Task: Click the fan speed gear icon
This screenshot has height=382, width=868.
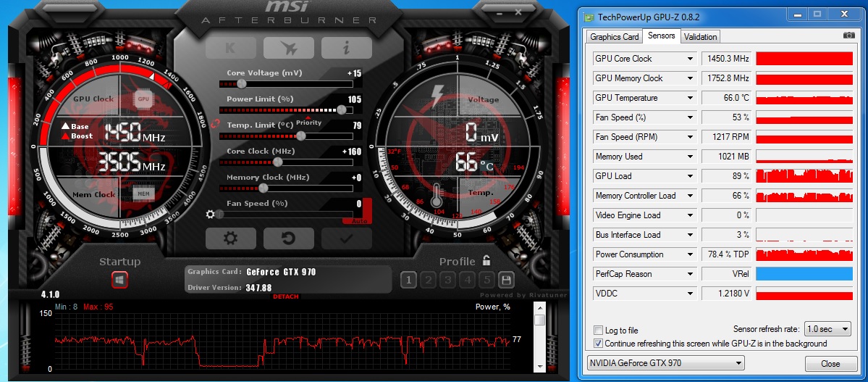Action: [211, 214]
